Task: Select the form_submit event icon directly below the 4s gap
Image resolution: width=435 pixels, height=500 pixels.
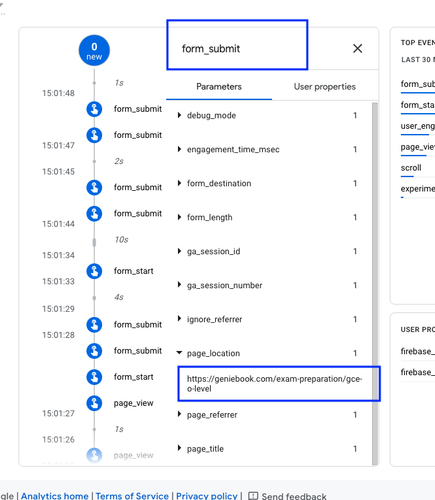Action: pyautogui.click(x=94, y=325)
